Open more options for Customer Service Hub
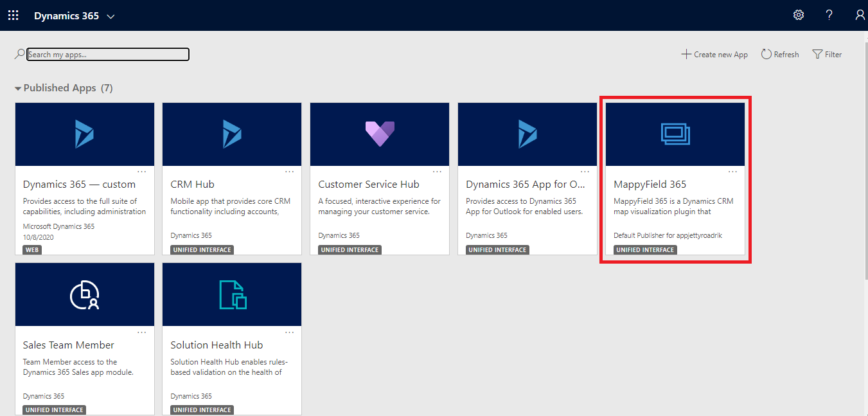 [438, 172]
